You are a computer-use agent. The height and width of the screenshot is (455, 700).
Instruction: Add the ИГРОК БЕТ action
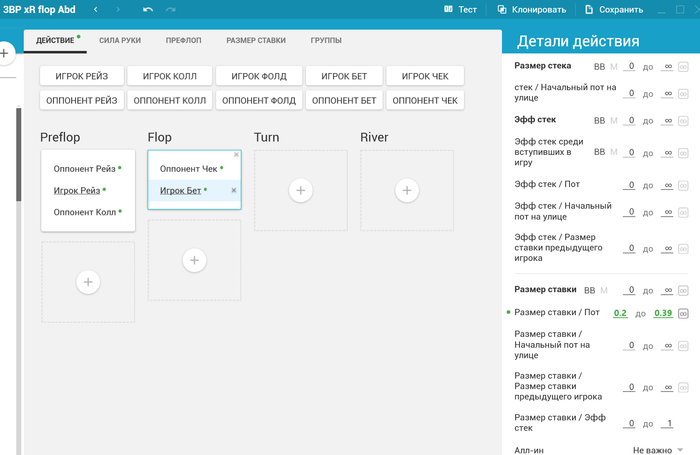[344, 76]
